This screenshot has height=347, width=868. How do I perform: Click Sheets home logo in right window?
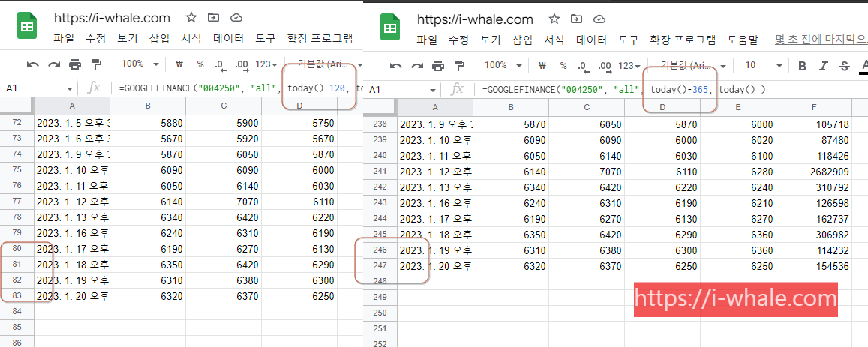coord(389,28)
